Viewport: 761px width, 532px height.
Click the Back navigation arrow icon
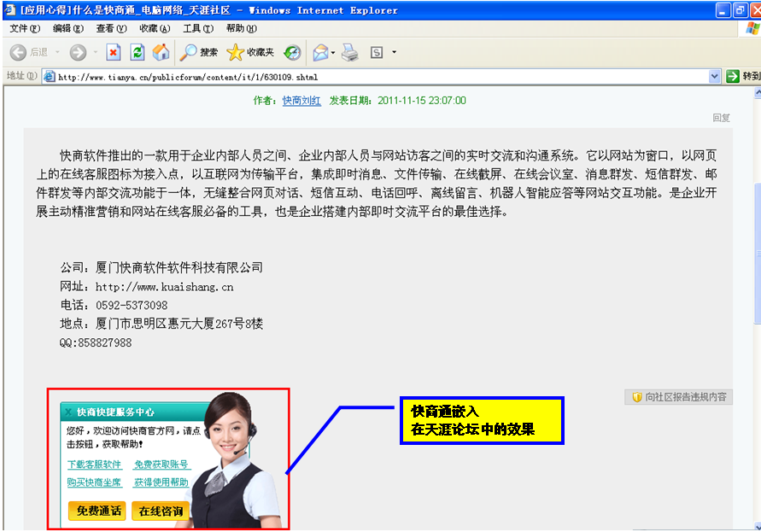pos(18,53)
